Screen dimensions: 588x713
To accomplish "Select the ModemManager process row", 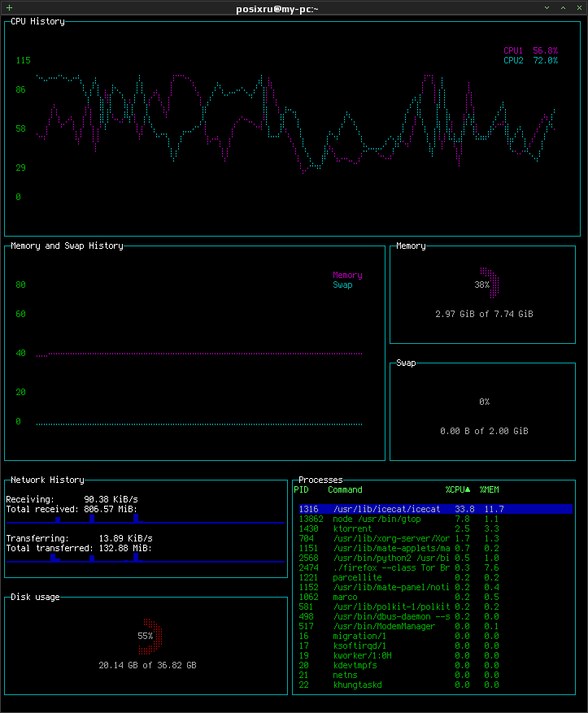I will (435, 626).
